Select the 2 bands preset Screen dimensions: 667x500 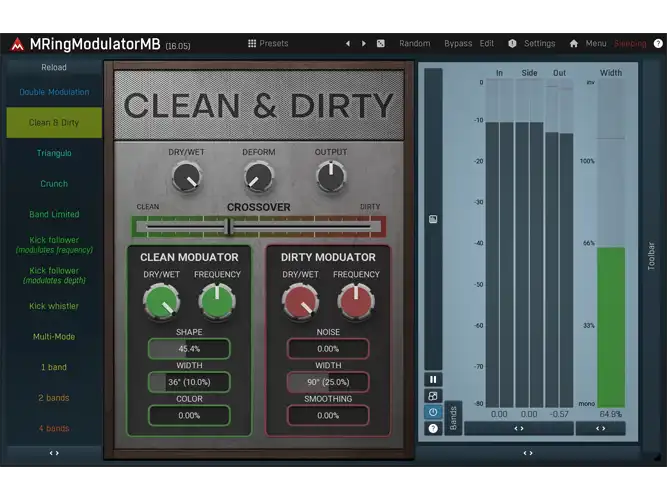coord(54,398)
